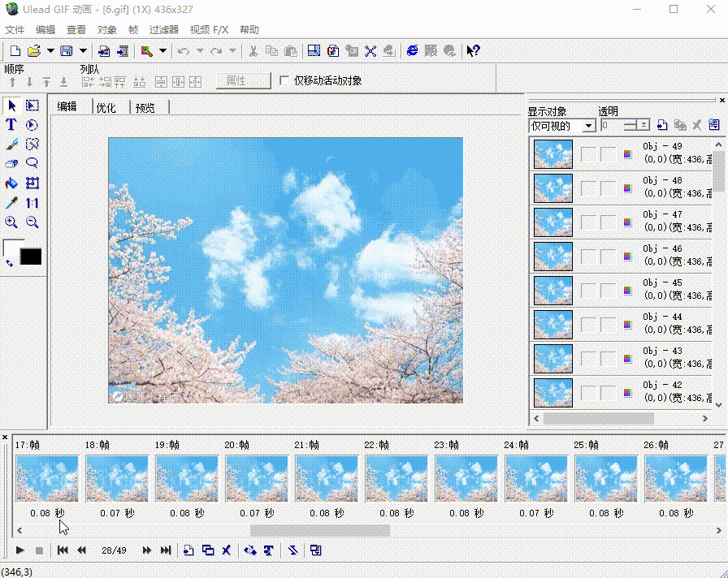Click the actual size 1:1 tool
This screenshot has width=728, height=578.
pos(32,203)
